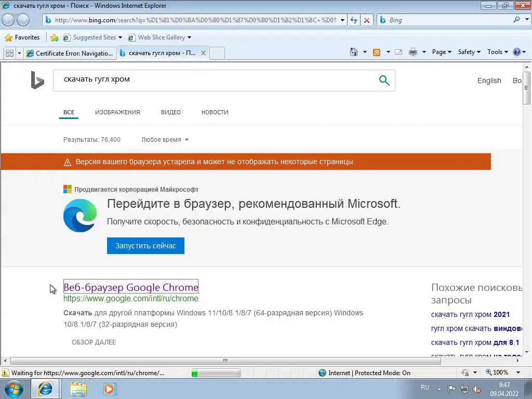Click Internet Explorer taskbar icon

[x=45, y=389]
